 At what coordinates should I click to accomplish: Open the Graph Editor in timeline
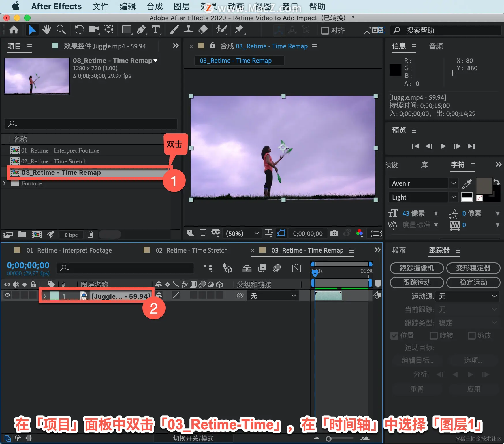[x=296, y=268]
